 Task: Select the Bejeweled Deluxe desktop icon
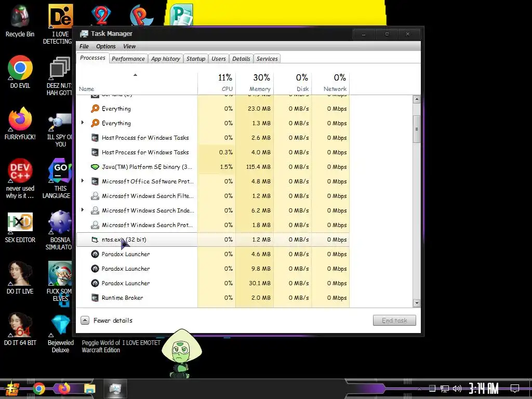[x=60, y=325]
